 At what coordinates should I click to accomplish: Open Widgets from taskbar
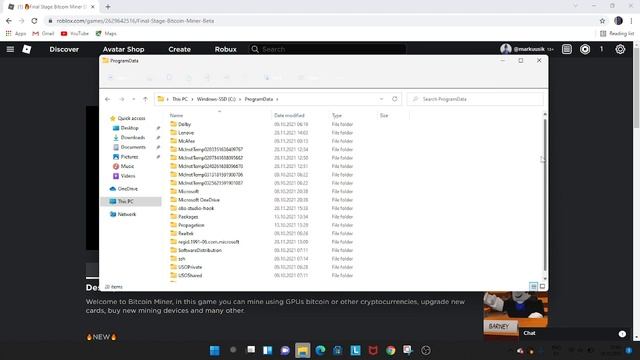click(268, 350)
